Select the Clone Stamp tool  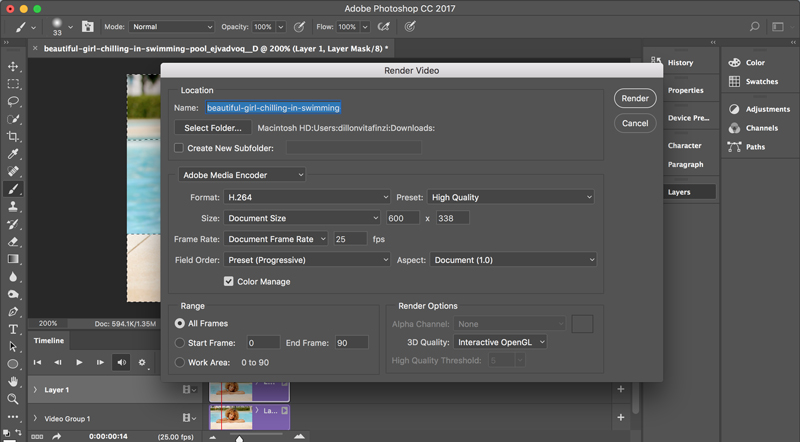pyautogui.click(x=13, y=206)
